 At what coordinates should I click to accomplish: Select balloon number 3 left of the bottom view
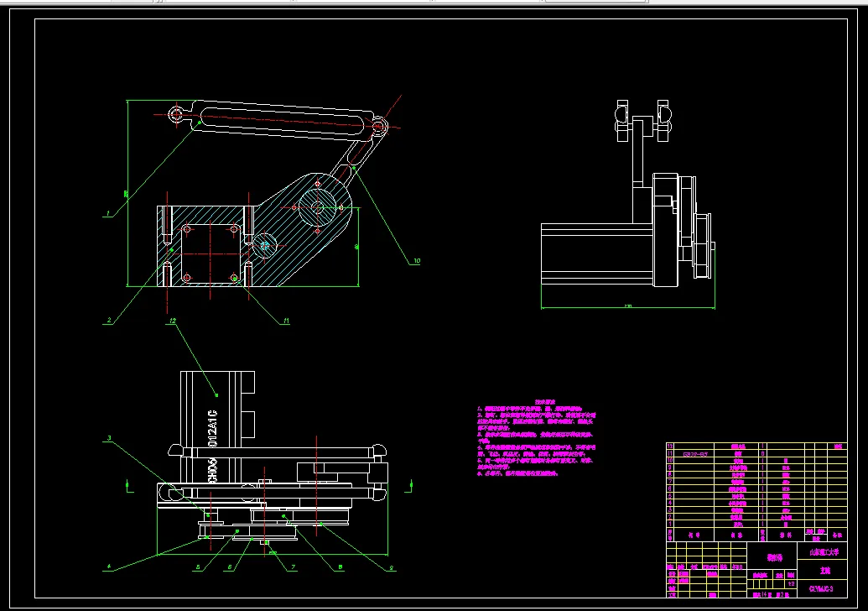(109, 438)
